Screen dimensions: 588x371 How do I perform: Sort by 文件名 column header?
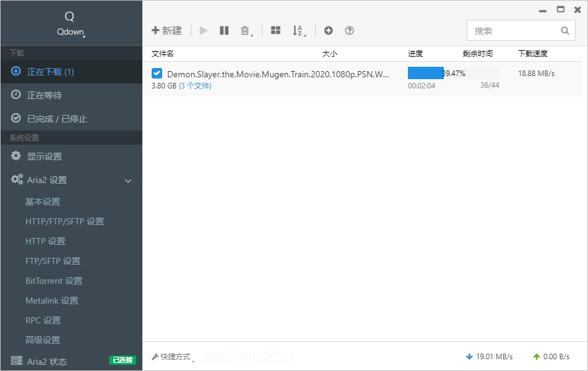[162, 54]
